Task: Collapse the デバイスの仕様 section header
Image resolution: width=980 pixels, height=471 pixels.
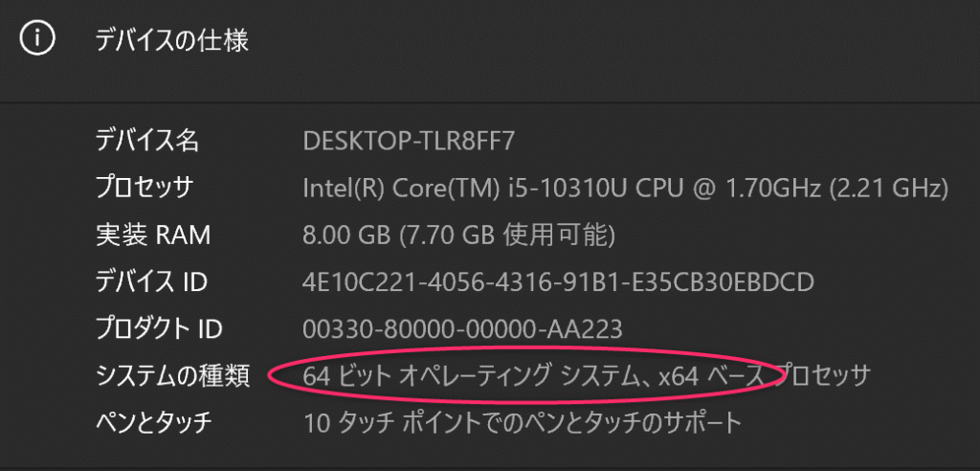Action: pos(172,40)
